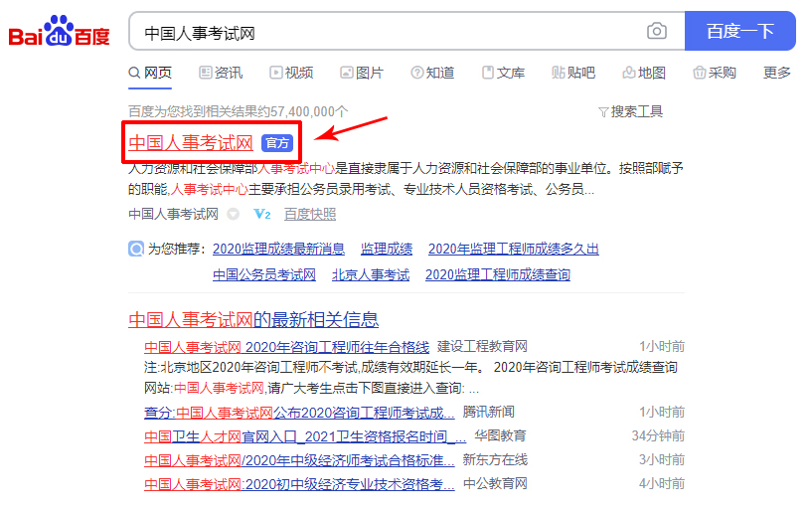Click the 官方 badge
Image resolution: width=812 pixels, height=514 pixels.
[x=277, y=143]
